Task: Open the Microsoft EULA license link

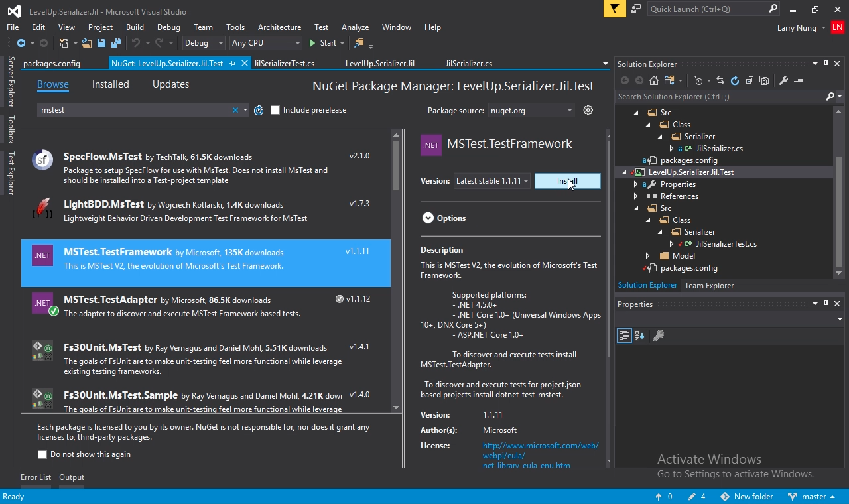Action: pyautogui.click(x=541, y=456)
